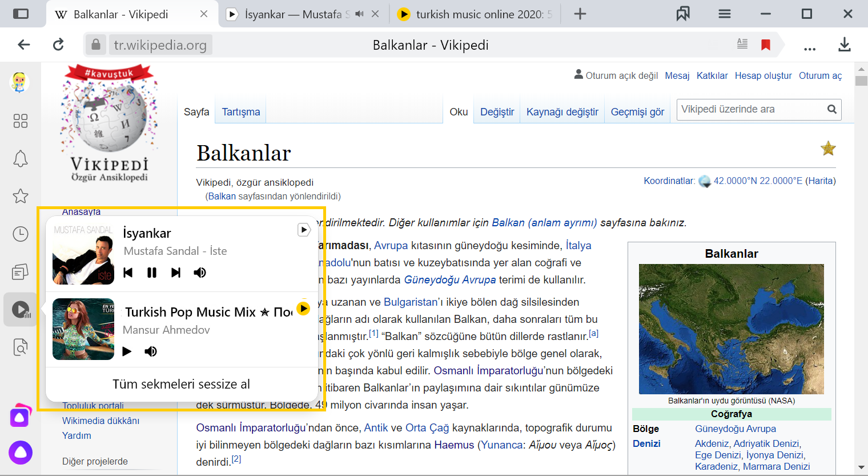Image resolution: width=868 pixels, height=476 pixels.
Task: Click the Mustafa Sandal album cover
Action: click(x=83, y=254)
